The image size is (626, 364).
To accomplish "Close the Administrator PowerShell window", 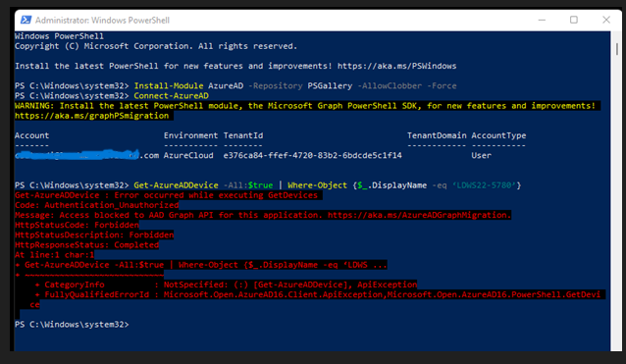I will (x=606, y=20).
